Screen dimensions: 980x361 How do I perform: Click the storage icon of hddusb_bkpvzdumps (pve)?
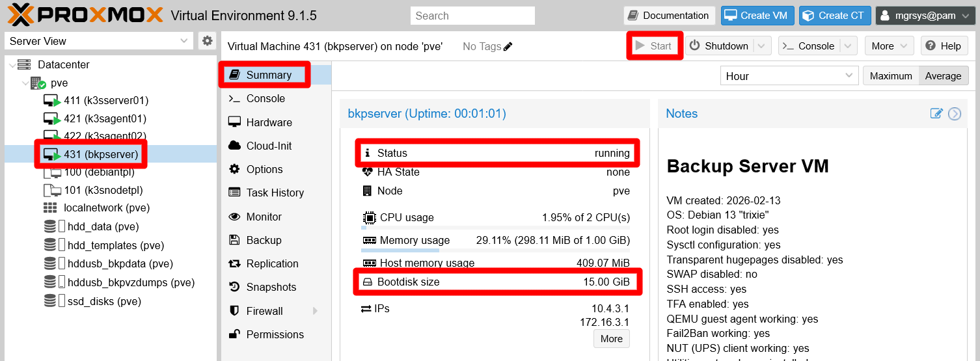point(50,282)
